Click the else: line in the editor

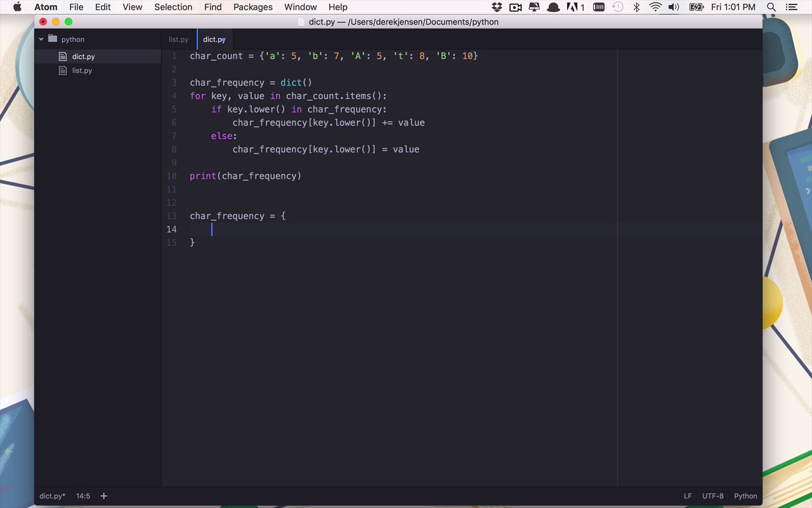tap(224, 136)
